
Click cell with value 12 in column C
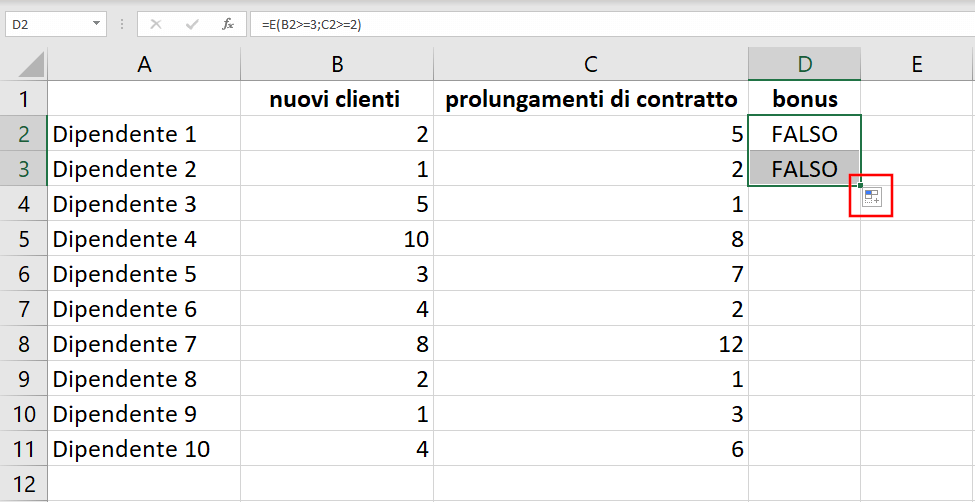tap(591, 344)
